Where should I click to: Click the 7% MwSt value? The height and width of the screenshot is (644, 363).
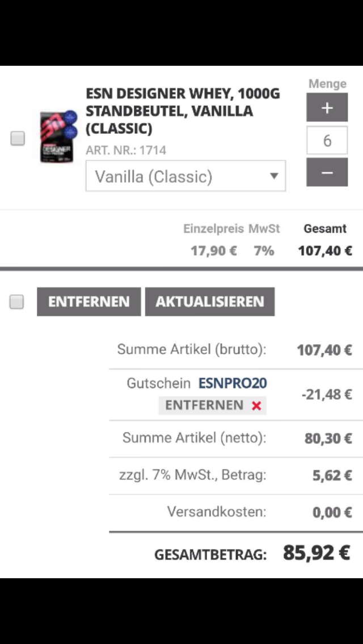coord(264,251)
